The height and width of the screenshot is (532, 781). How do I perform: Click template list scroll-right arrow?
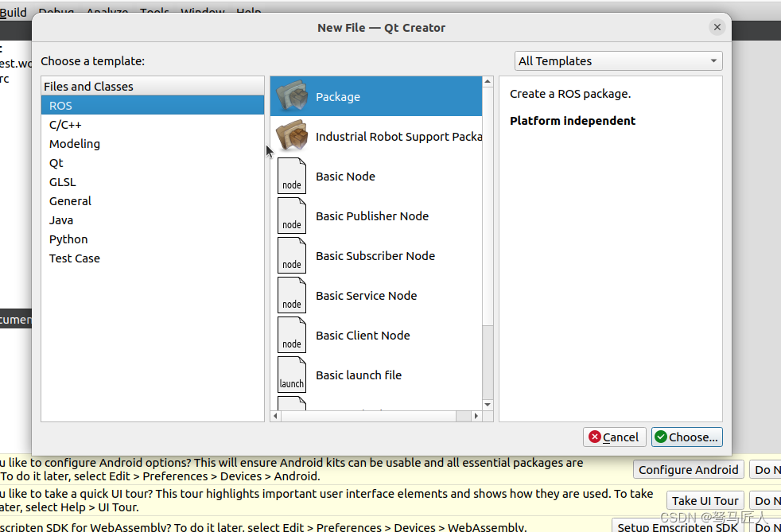476,416
